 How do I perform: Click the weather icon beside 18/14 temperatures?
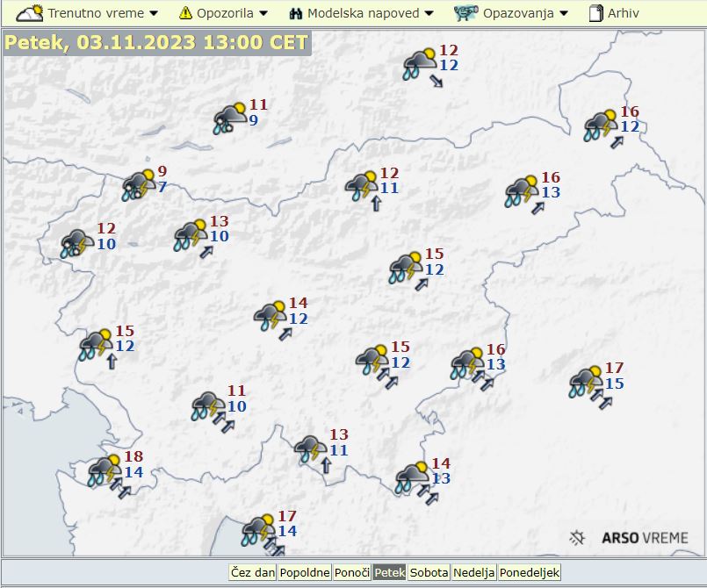105,470
